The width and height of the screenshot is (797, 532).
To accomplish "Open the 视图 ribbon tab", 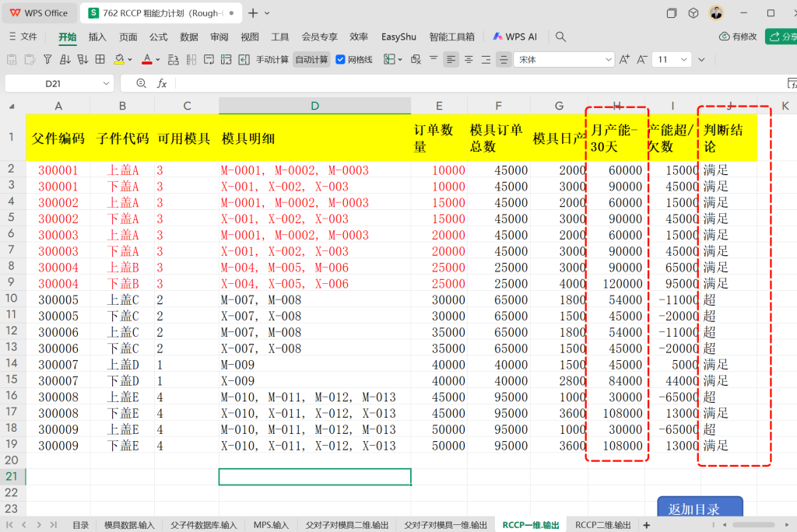I will click(x=250, y=37).
